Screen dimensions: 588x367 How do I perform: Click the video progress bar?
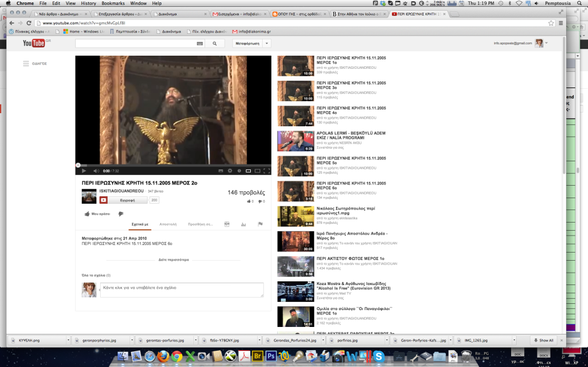click(x=173, y=165)
